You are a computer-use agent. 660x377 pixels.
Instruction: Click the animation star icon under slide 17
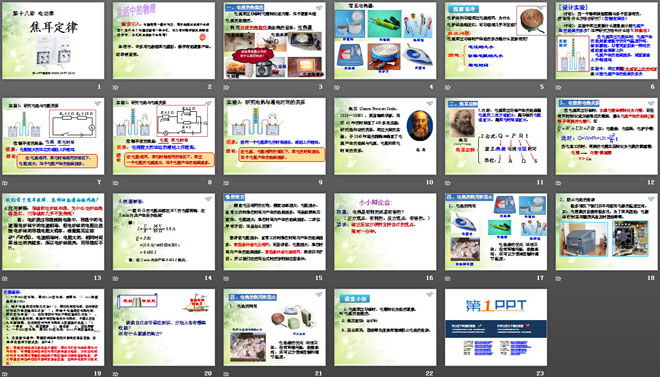coord(447,278)
